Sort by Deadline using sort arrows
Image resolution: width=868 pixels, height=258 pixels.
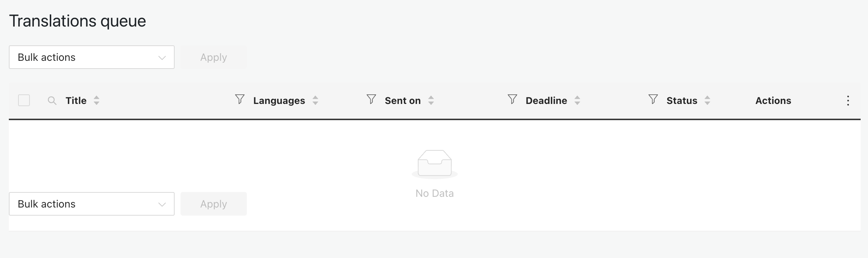point(577,100)
